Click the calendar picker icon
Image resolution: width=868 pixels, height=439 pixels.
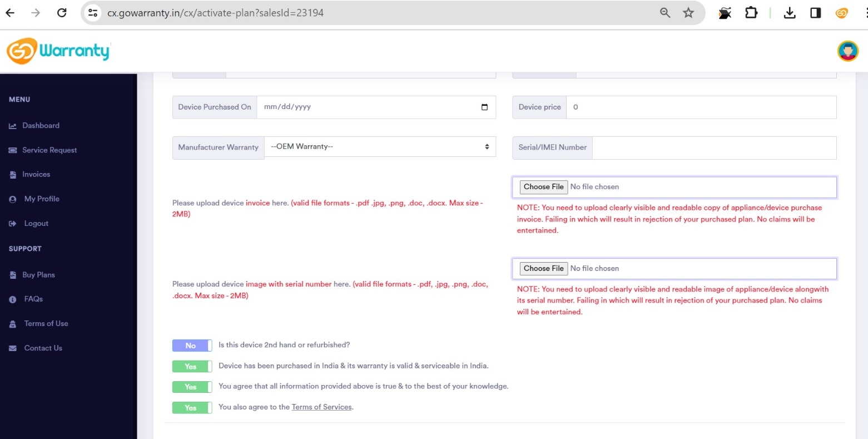click(x=484, y=107)
